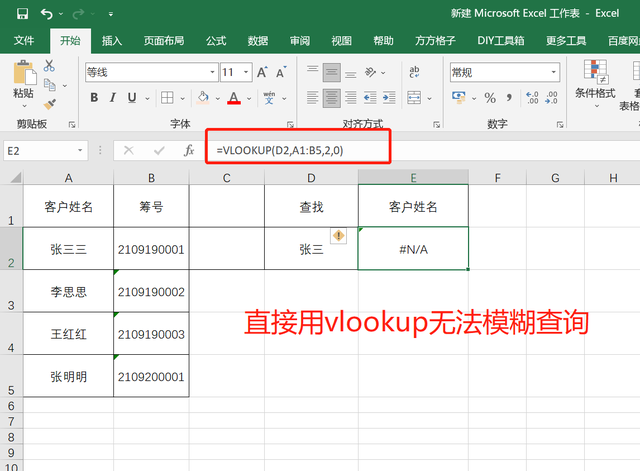The image size is (640, 471).
Task: Switch to the 插入 ribbon tab
Action: pyautogui.click(x=111, y=40)
